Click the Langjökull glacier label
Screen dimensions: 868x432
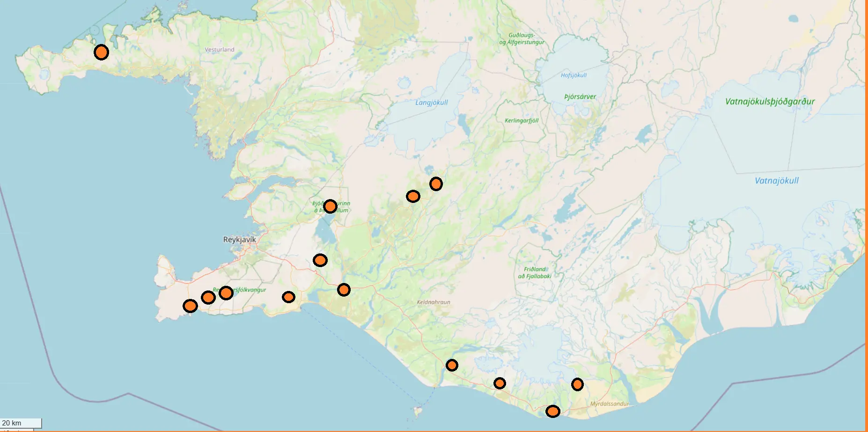click(x=432, y=103)
